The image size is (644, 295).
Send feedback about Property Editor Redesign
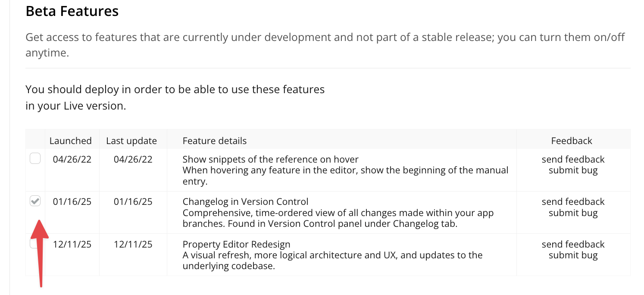click(573, 244)
